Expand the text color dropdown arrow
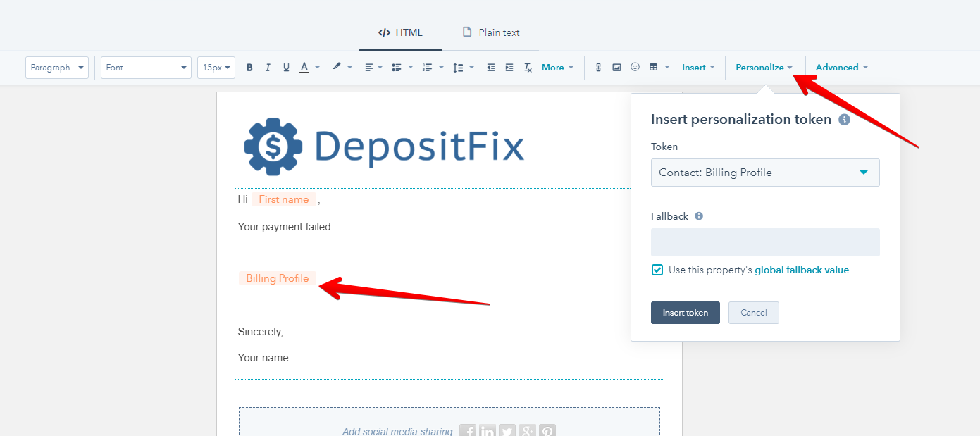The image size is (980, 436). click(317, 68)
